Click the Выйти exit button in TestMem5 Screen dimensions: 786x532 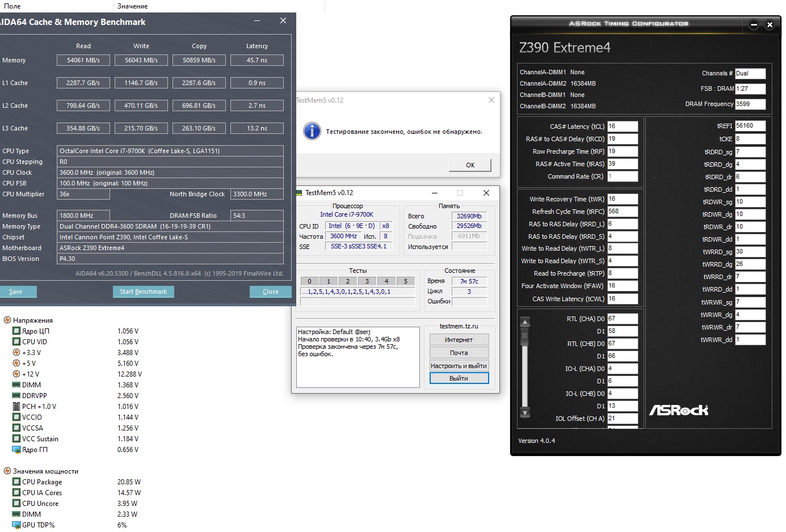point(459,378)
